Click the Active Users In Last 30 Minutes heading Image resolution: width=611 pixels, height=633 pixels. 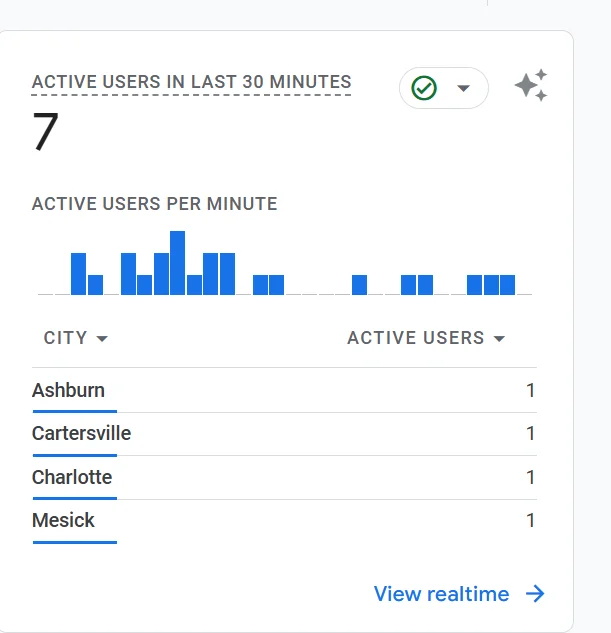point(191,82)
